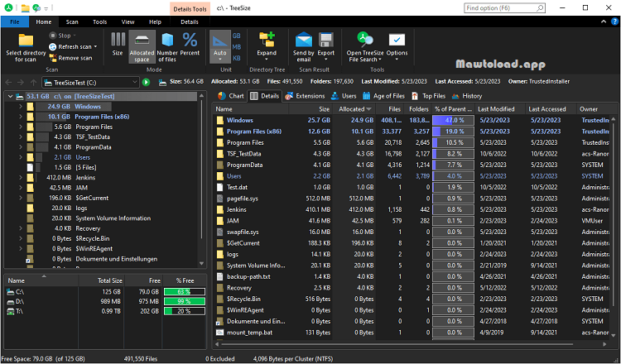The width and height of the screenshot is (621, 364).
Task: Click the navigate back arrow
Action: pyautogui.click(x=9, y=82)
